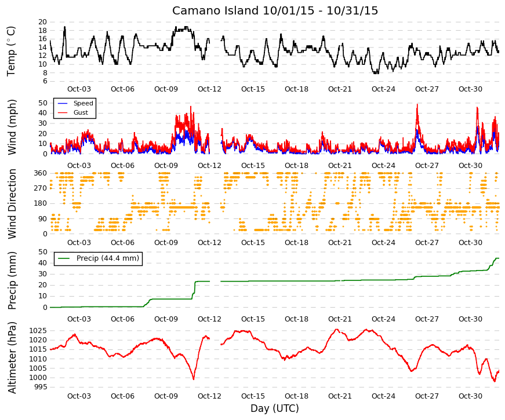Click Oct-27 tick under wind speed chart
Screen dimensions: 505x420
coord(427,166)
